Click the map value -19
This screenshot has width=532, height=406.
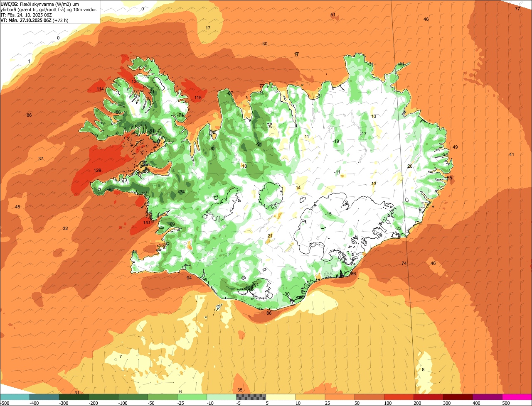click(336, 141)
